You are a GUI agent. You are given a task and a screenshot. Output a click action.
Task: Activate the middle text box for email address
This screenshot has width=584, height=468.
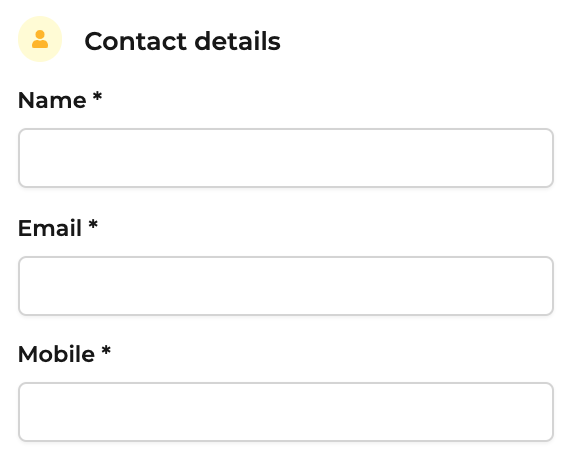coord(286,286)
